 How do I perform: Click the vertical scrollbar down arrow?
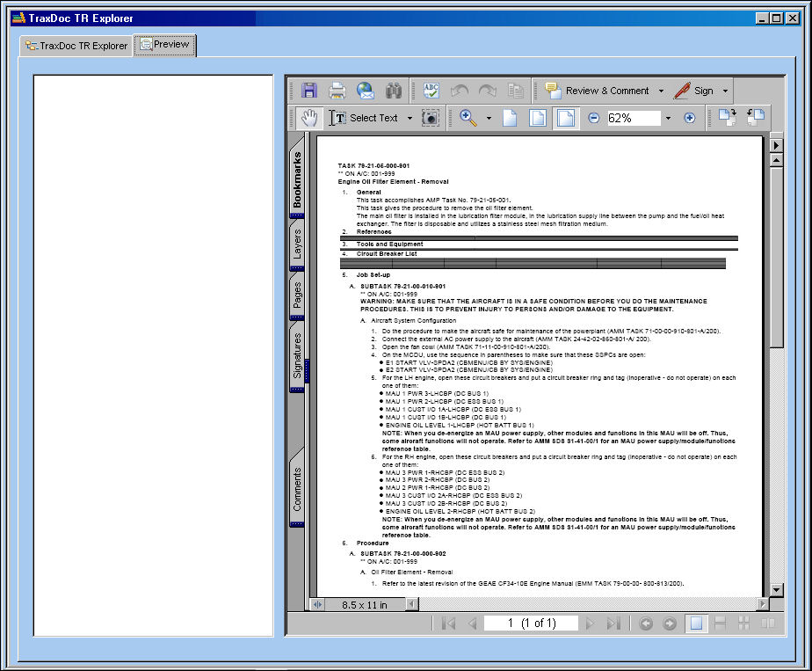(x=776, y=589)
